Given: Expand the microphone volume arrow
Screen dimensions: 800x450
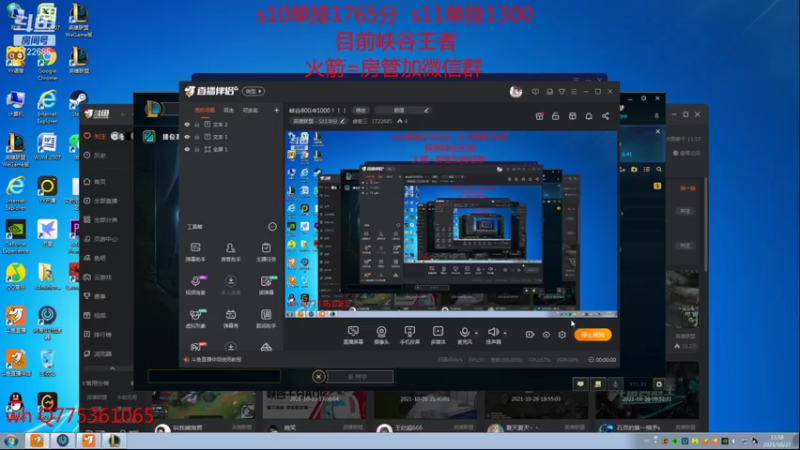Looking at the screenshot, I should click(477, 333).
